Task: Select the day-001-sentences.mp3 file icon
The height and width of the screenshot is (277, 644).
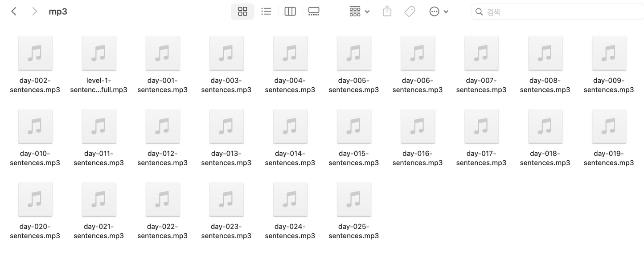Action: tap(163, 53)
